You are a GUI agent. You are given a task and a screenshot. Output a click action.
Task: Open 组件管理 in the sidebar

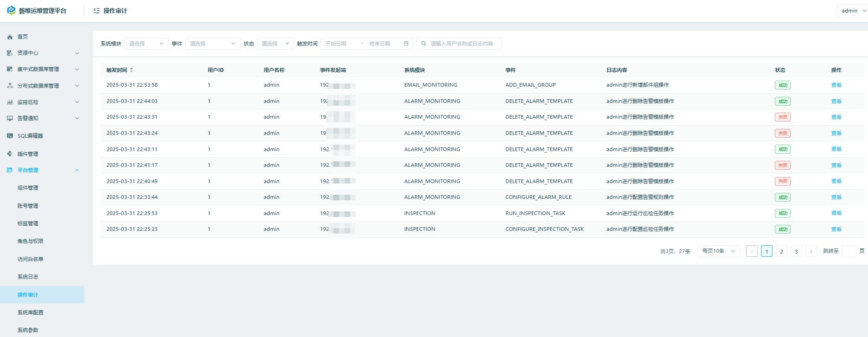coord(28,188)
